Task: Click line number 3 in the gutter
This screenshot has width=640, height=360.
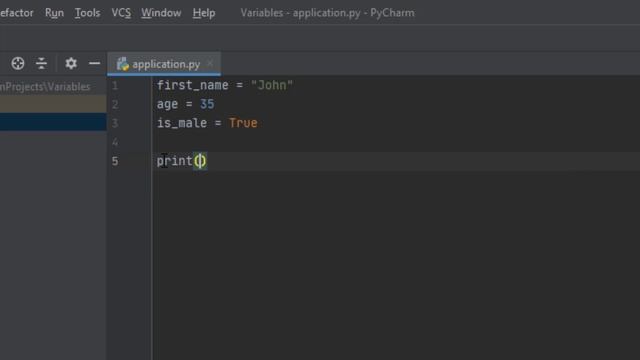Action: 115,123
